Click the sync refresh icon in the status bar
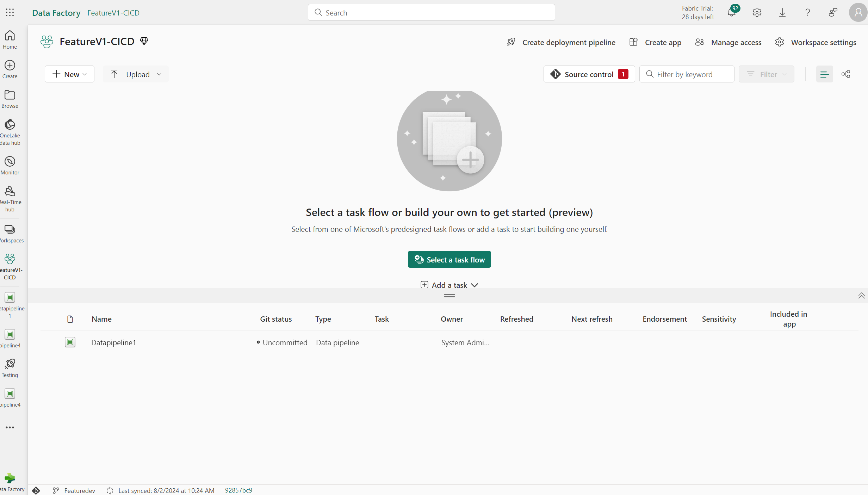 click(110, 490)
